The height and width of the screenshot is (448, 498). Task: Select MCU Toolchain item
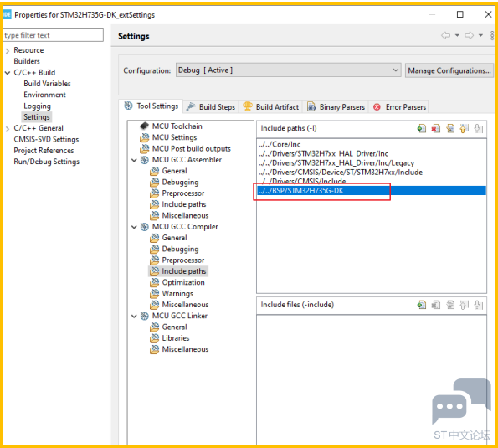177,126
